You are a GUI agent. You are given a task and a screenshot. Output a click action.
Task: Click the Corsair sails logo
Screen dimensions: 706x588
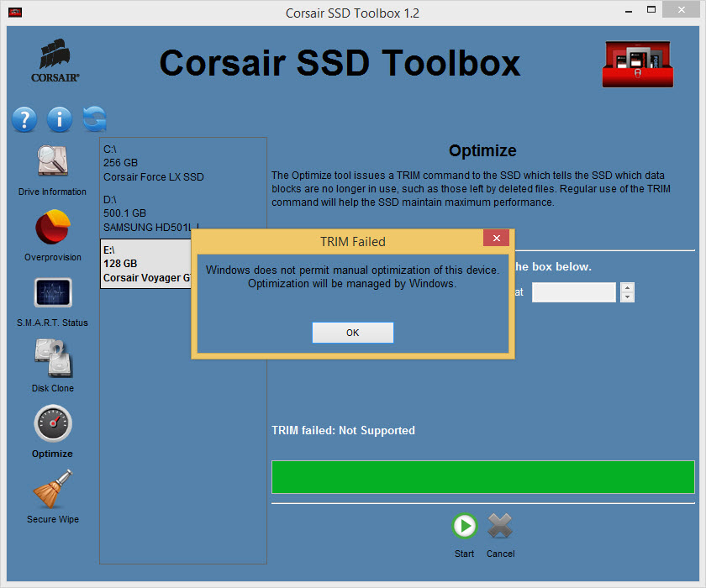55,60
